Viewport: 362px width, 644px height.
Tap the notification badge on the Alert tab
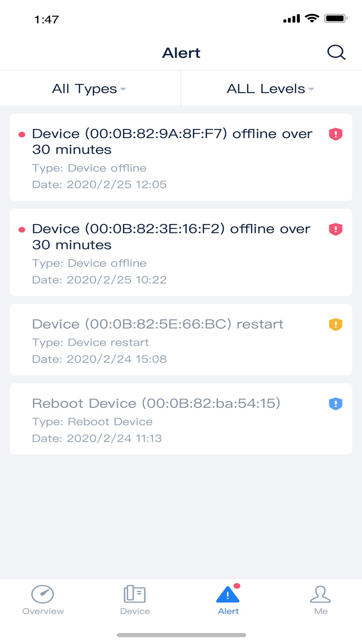click(x=237, y=584)
